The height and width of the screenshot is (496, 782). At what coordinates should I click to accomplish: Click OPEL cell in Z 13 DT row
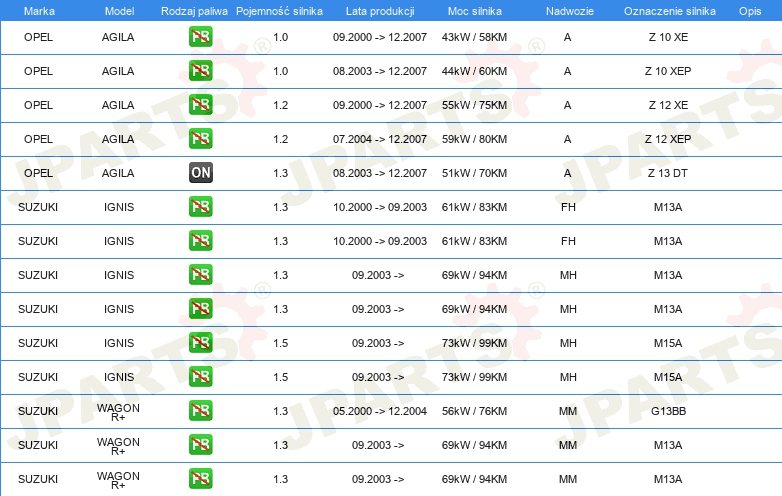point(38,173)
